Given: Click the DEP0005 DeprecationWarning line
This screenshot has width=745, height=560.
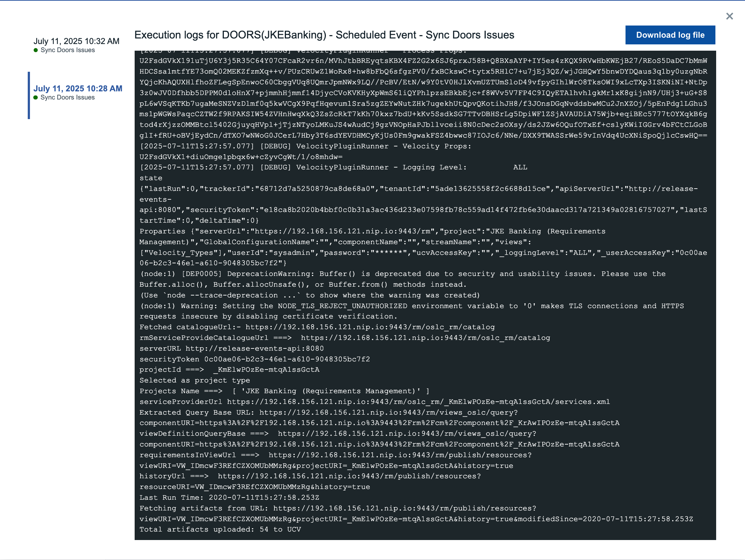Looking at the screenshot, I should point(402,279).
